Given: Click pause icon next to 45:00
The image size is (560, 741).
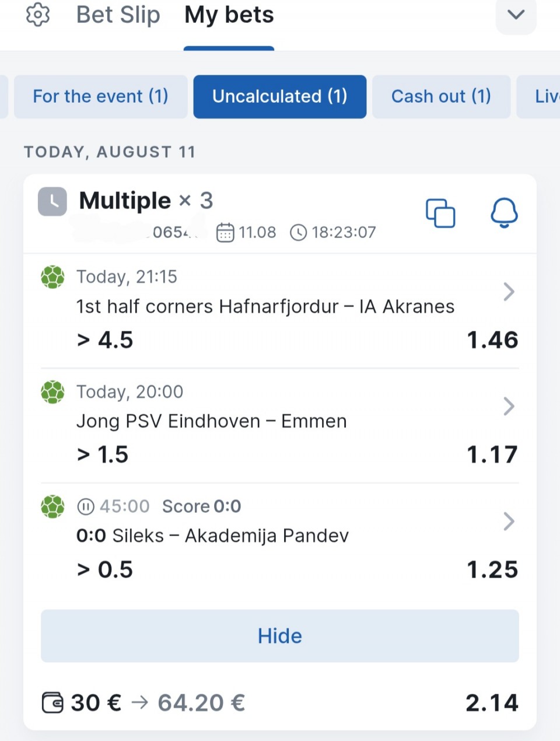Looking at the screenshot, I should point(86,506).
